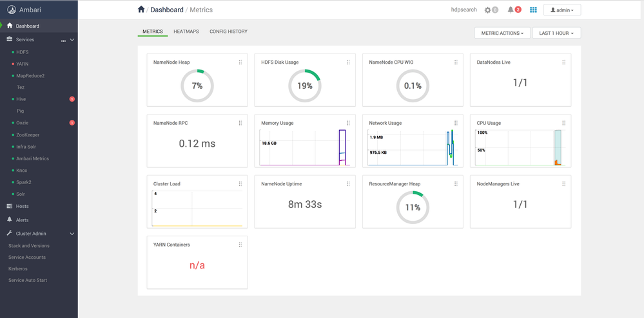Open Pig service page
This screenshot has height=318, width=644.
tap(20, 111)
